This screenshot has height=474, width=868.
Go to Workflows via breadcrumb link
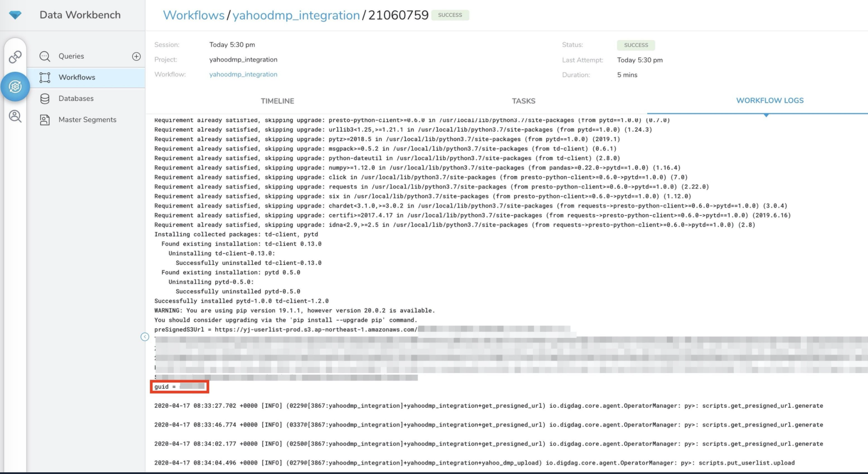pos(193,15)
